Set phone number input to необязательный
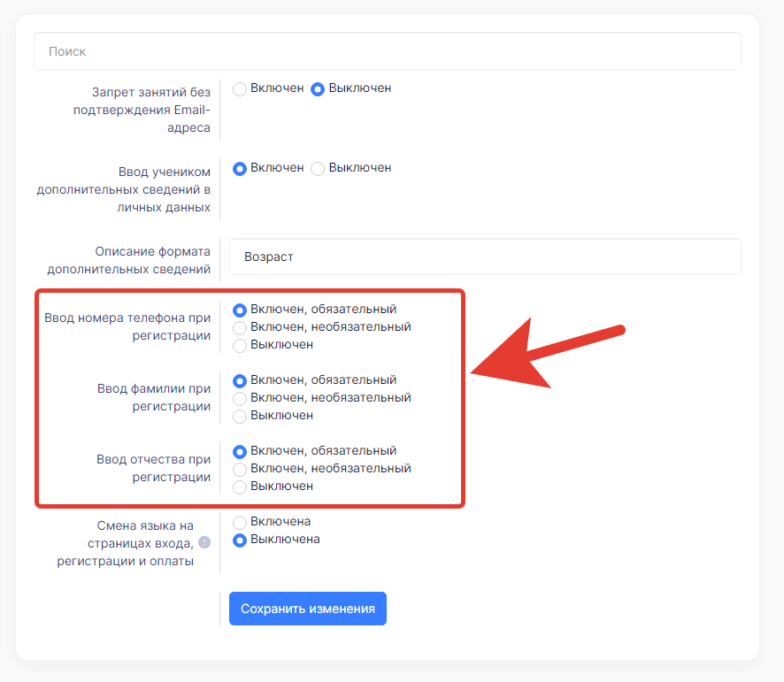The image size is (784, 682). pyautogui.click(x=240, y=327)
